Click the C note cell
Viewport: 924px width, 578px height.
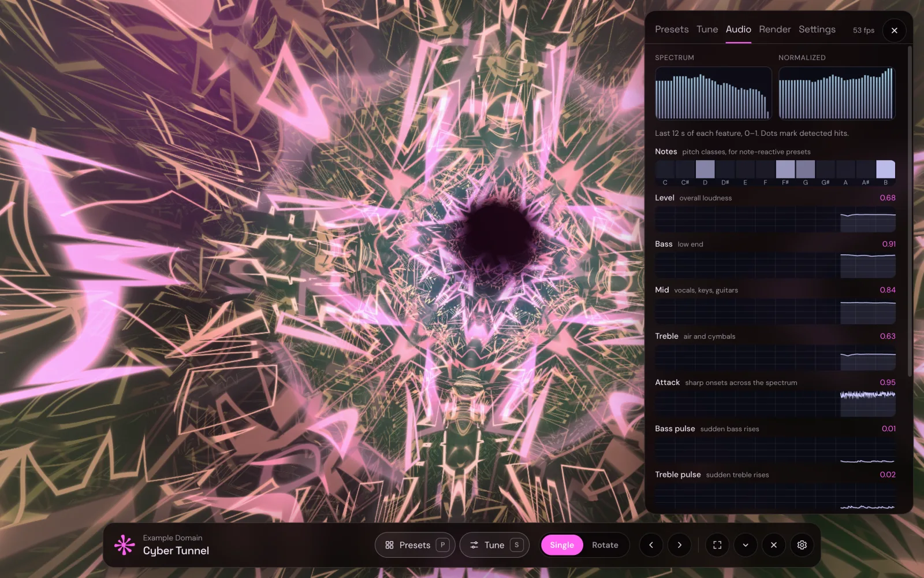pyautogui.click(x=665, y=169)
